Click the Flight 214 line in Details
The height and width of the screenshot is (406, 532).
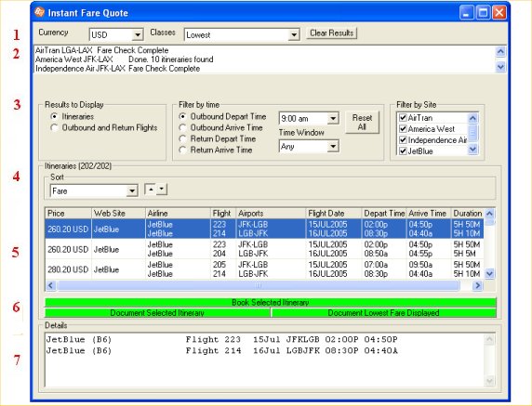click(x=222, y=350)
